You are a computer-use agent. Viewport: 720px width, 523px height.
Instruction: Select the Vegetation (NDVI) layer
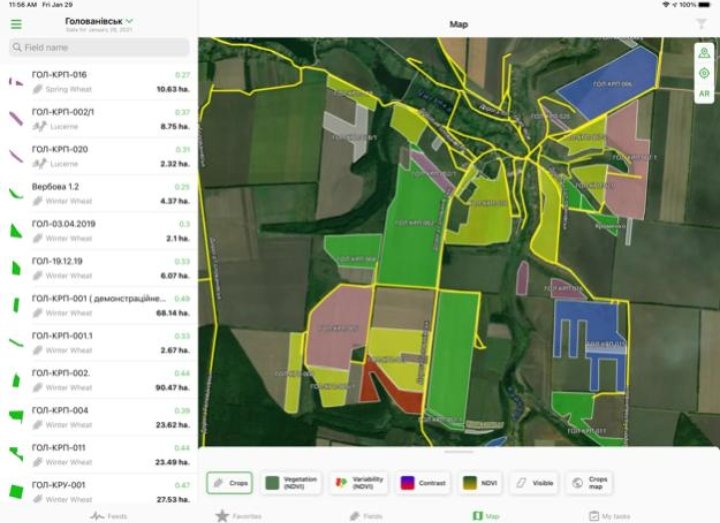291,483
